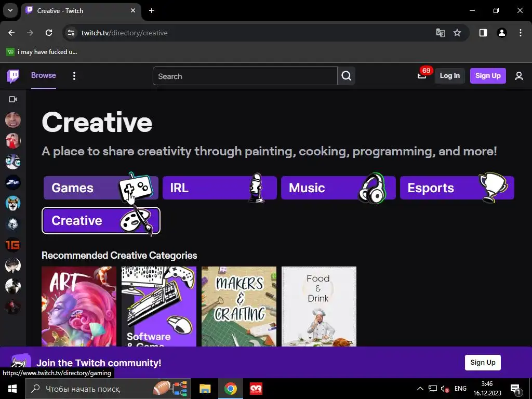Image resolution: width=532 pixels, height=399 pixels.
Task: Open a new browser tab
Action: point(152,10)
